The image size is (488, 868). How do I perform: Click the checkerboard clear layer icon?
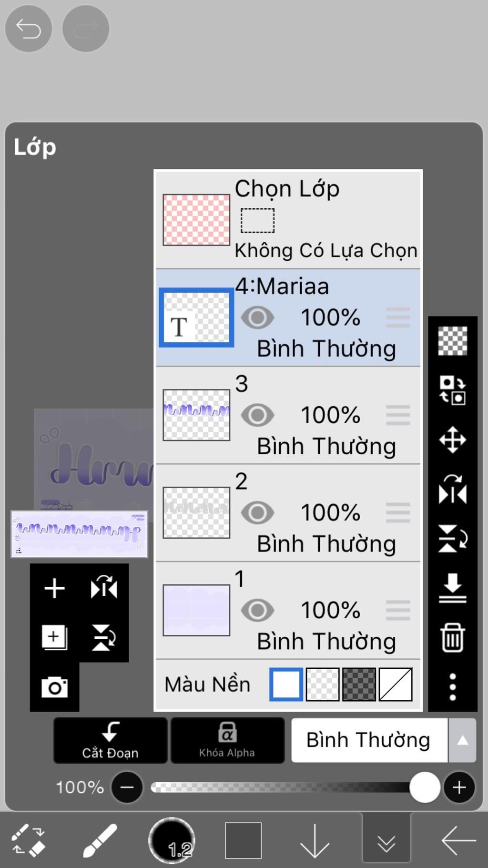[x=452, y=340]
